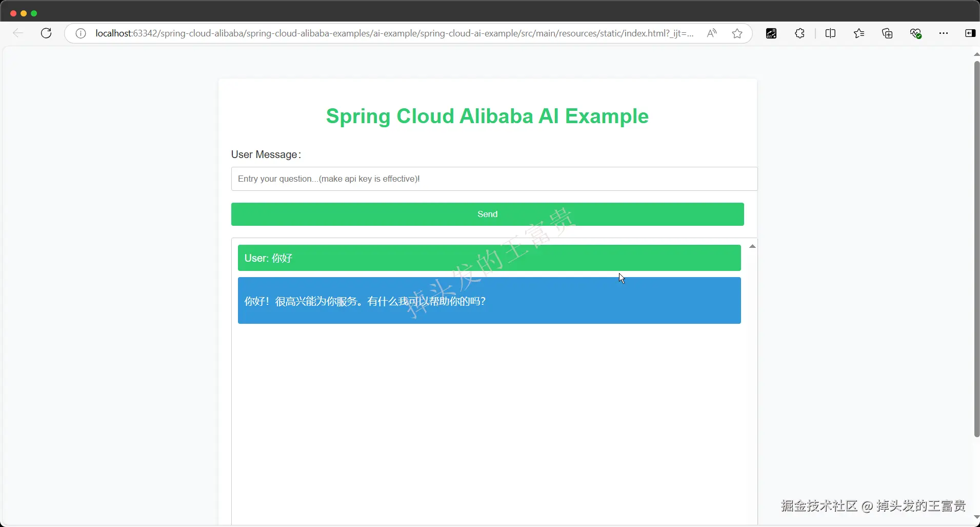Click the AI reply message bubble
Screen dimensions: 980x527
pyautogui.click(x=489, y=301)
